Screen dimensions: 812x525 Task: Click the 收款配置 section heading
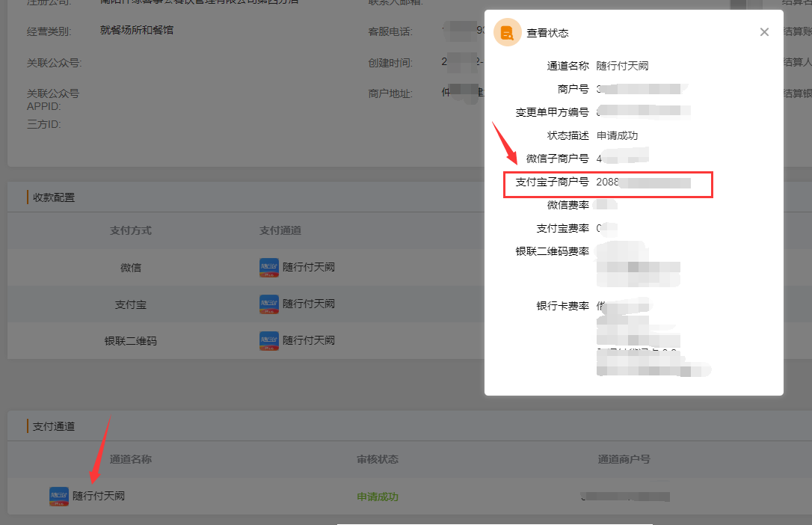tap(54, 197)
